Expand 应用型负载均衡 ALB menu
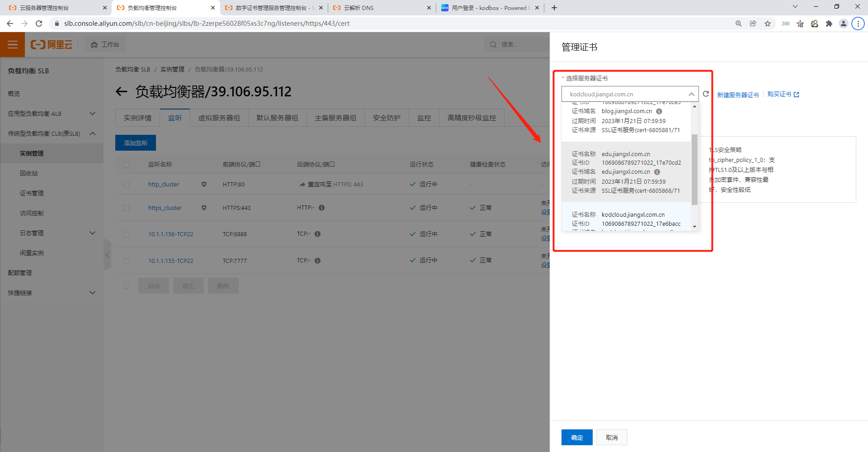This screenshot has height=452, width=868. click(x=92, y=114)
